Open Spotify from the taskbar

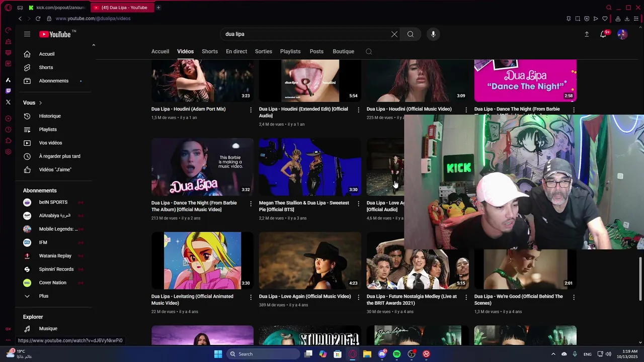click(x=396, y=354)
